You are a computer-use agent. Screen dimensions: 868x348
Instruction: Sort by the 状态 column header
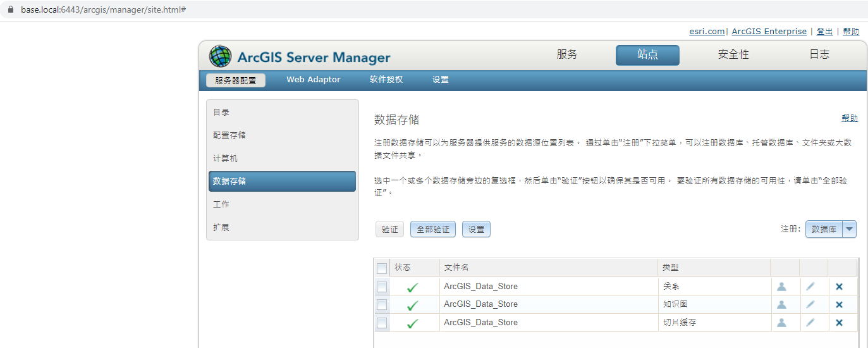click(x=415, y=268)
